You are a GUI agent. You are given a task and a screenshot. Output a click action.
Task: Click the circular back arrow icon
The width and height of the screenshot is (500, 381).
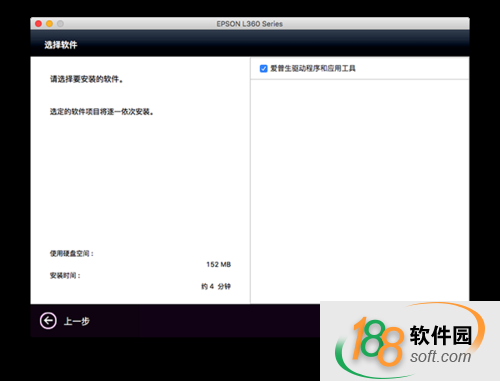tap(48, 321)
